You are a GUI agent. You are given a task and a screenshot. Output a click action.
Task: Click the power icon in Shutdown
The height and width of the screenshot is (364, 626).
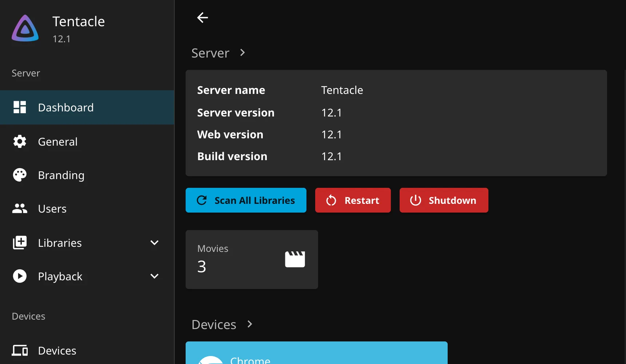pyautogui.click(x=416, y=200)
